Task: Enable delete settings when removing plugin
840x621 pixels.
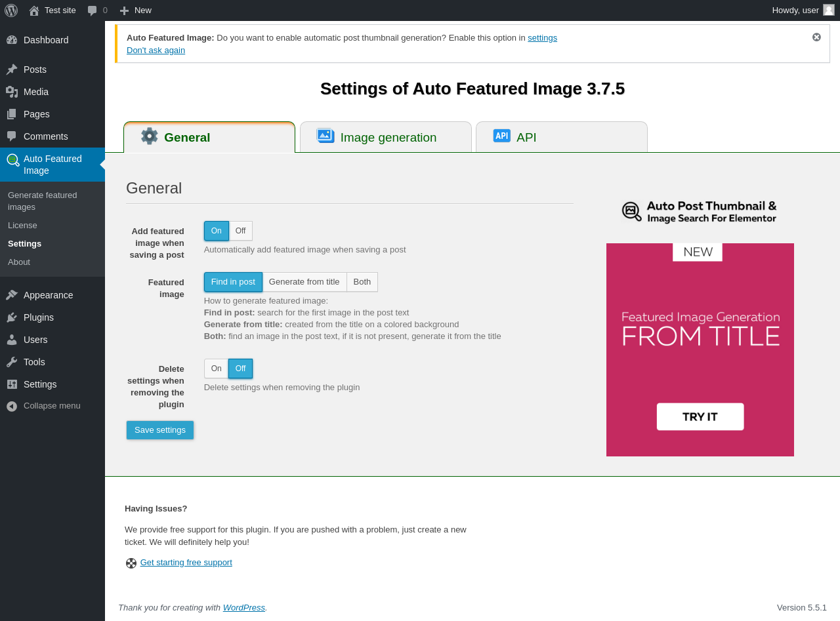Action: coord(216,369)
